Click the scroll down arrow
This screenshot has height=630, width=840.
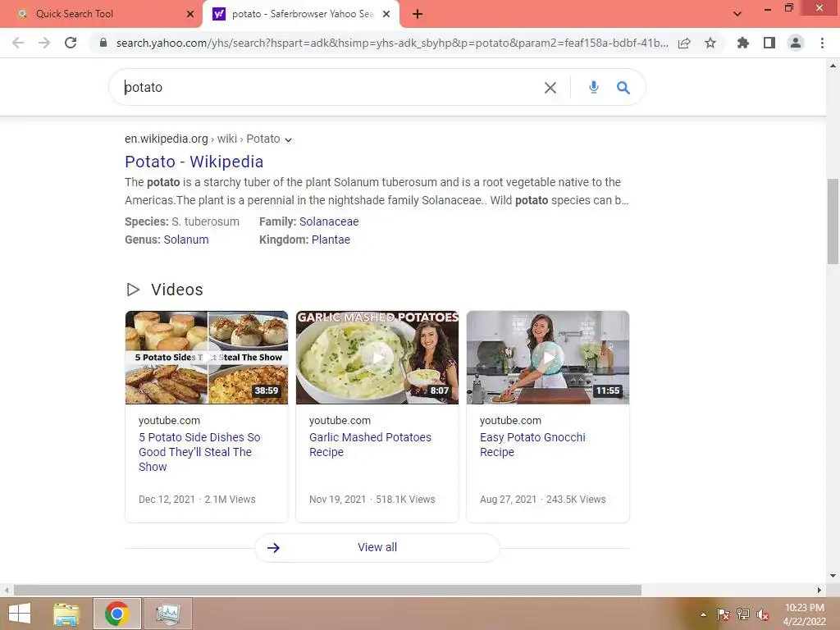833,576
